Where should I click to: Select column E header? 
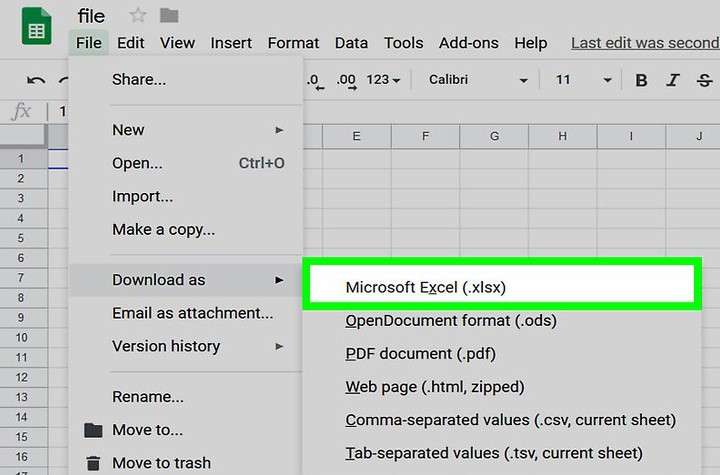356,136
